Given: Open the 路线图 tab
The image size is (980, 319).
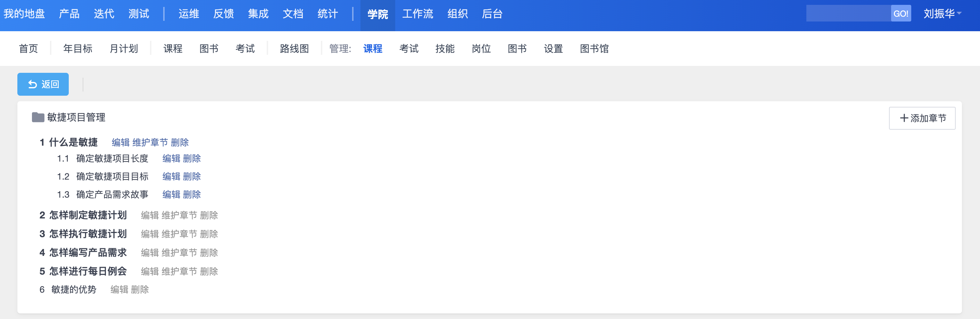Looking at the screenshot, I should pos(294,49).
